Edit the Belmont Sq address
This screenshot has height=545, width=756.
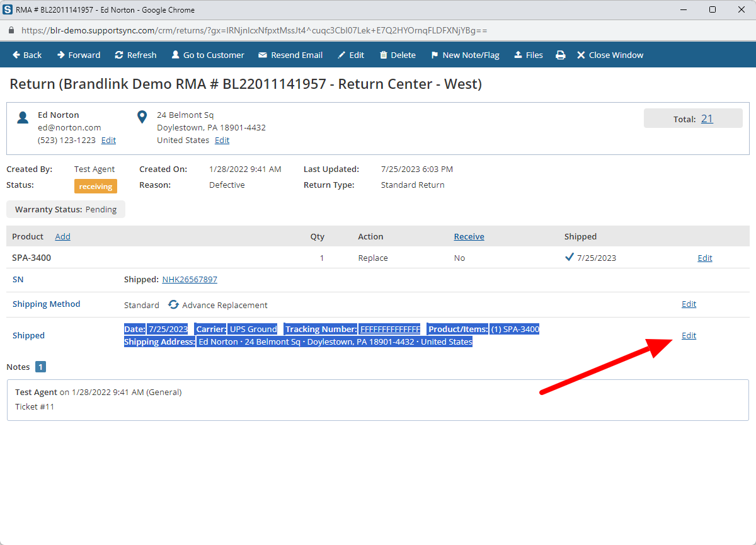coord(222,141)
